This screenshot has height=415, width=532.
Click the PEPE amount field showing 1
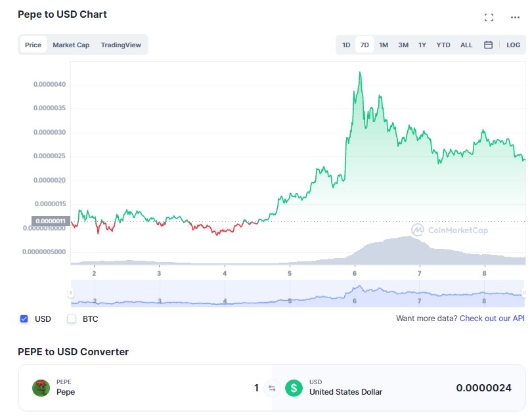tap(256, 387)
